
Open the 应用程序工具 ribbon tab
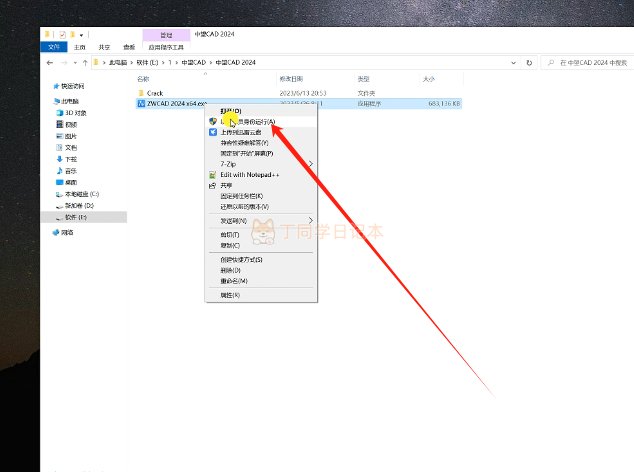166,47
